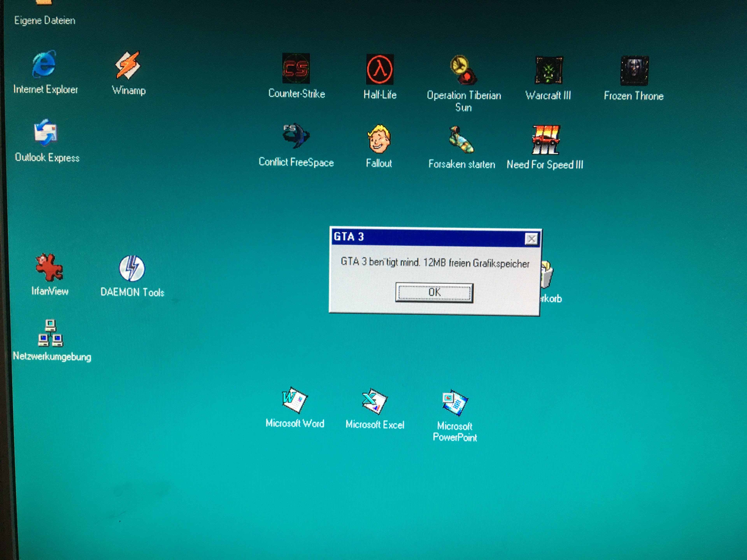Select the Internet Explorer desktop icon

coord(44,65)
